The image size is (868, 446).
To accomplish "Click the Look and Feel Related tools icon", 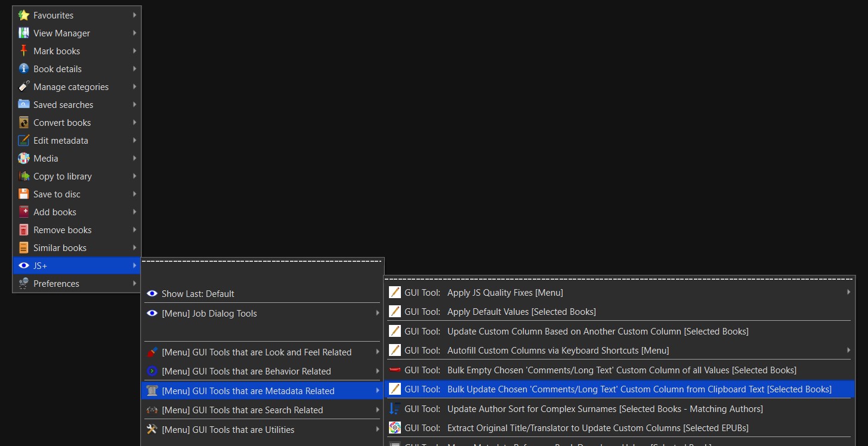I will [152, 352].
